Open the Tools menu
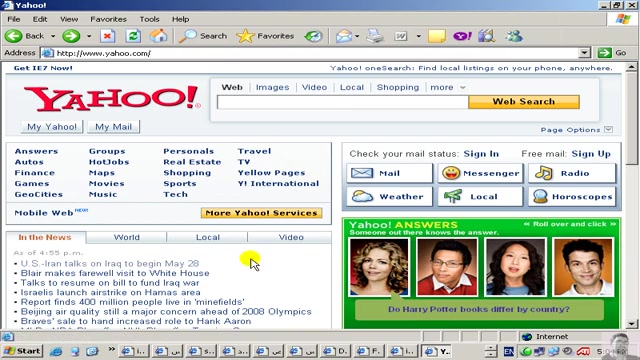This screenshot has height=360, width=640. coord(149,19)
